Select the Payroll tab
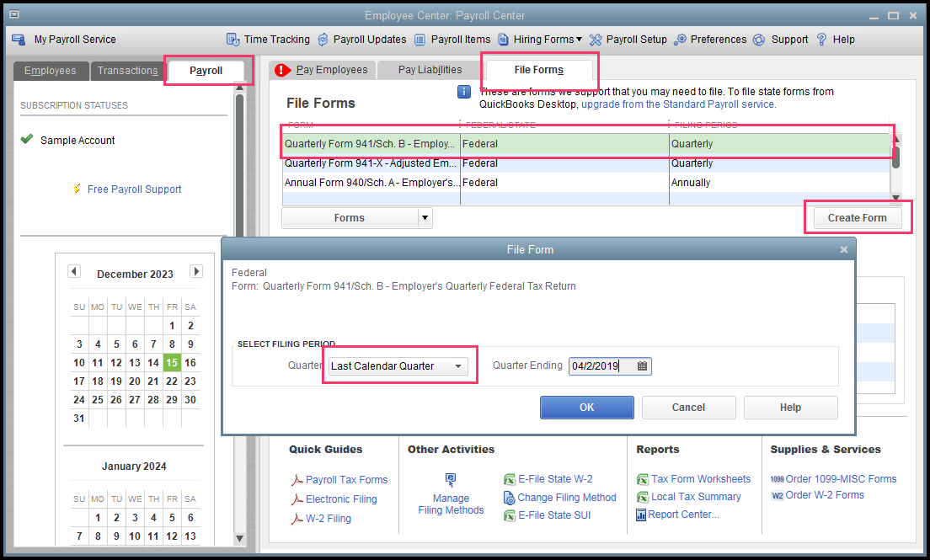 pyautogui.click(x=206, y=71)
